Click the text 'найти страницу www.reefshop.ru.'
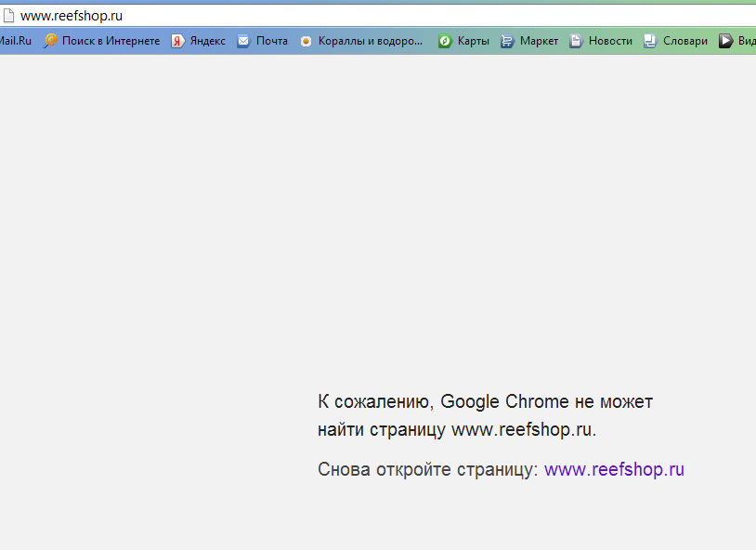Viewport: 756px width, 550px height. click(457, 429)
